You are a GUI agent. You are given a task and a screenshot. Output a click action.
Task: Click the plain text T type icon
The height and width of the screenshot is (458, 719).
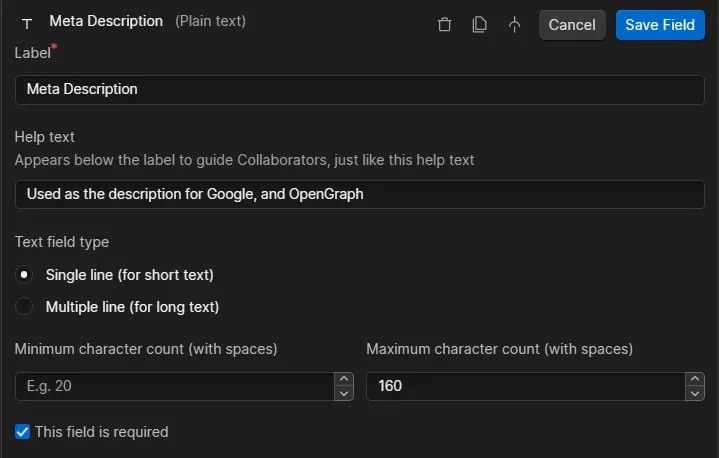pyautogui.click(x=27, y=23)
